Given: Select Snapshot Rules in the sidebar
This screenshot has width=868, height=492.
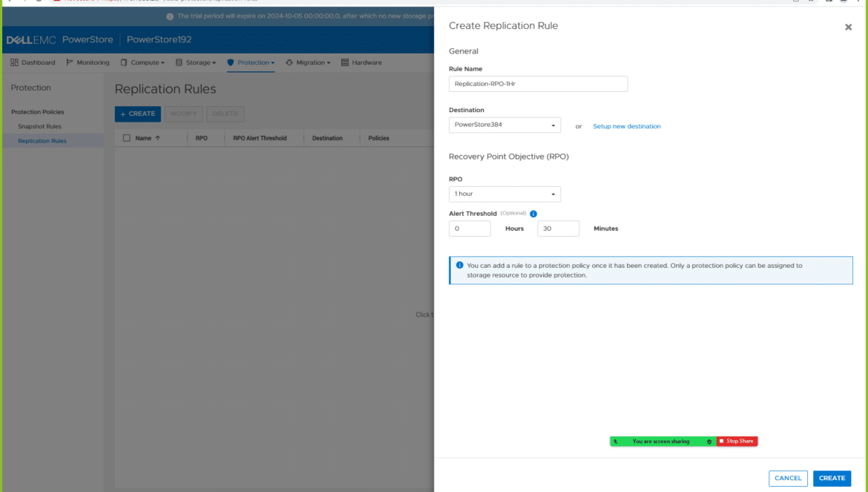Looking at the screenshot, I should [40, 127].
